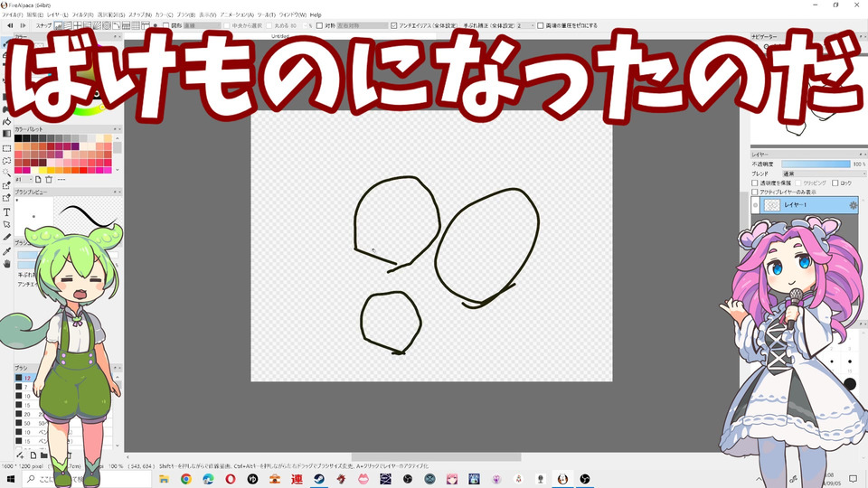Open the symmetry type dropdown 左右対称
The image size is (868, 488).
[362, 25]
